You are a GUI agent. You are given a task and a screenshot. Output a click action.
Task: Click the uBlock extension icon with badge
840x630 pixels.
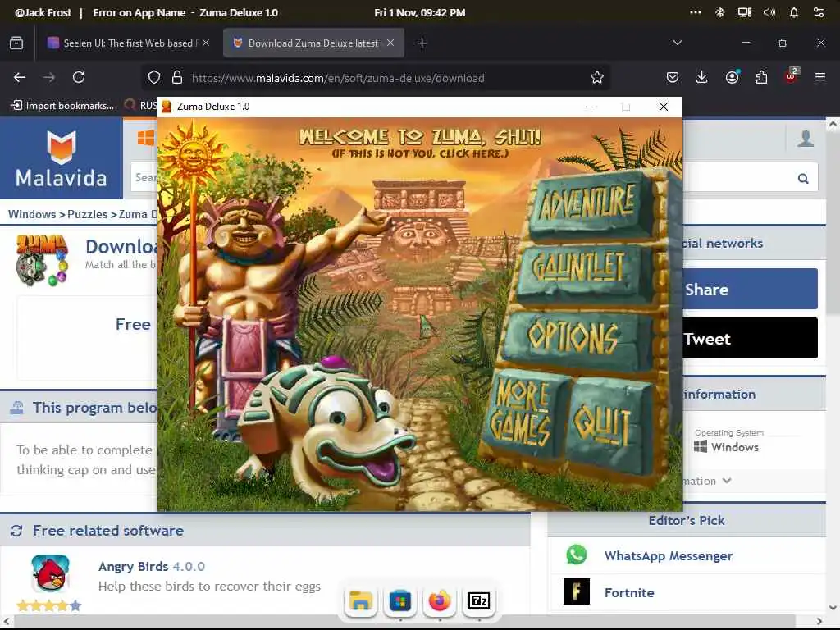click(792, 76)
